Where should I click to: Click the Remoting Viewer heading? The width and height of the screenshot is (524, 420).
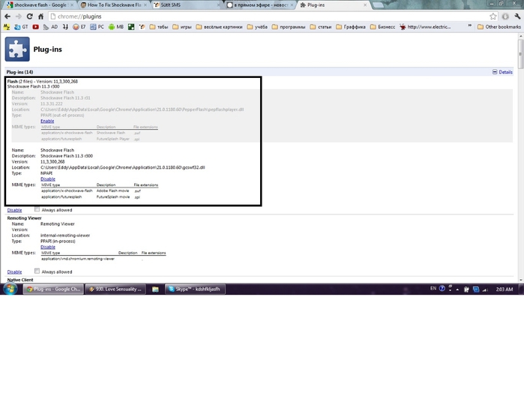click(x=24, y=218)
